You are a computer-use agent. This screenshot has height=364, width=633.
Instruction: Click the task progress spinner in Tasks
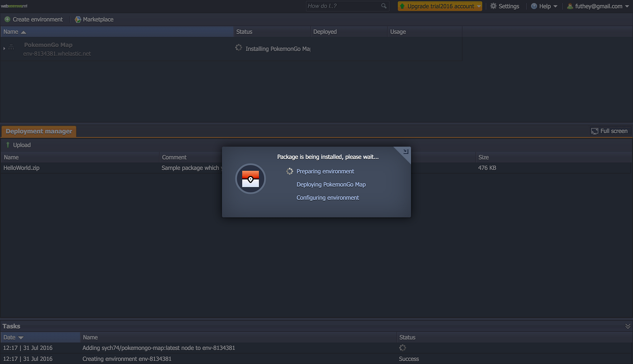[x=402, y=348]
